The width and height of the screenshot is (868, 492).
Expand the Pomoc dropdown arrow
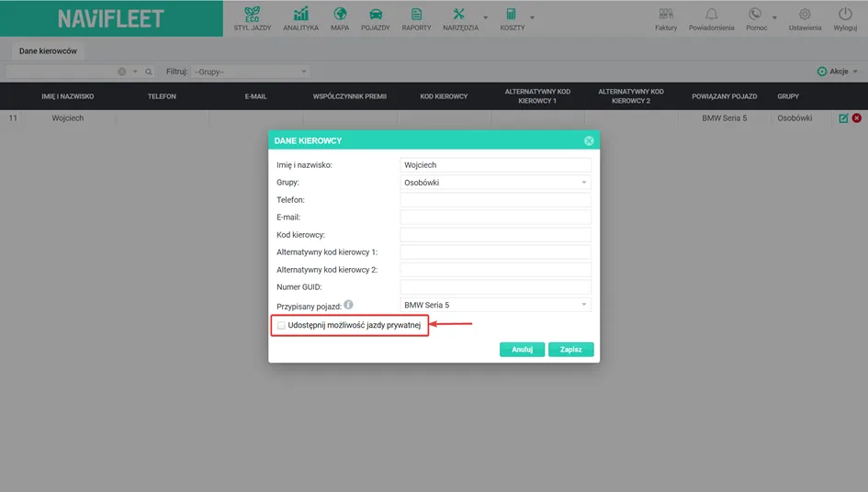(x=774, y=17)
